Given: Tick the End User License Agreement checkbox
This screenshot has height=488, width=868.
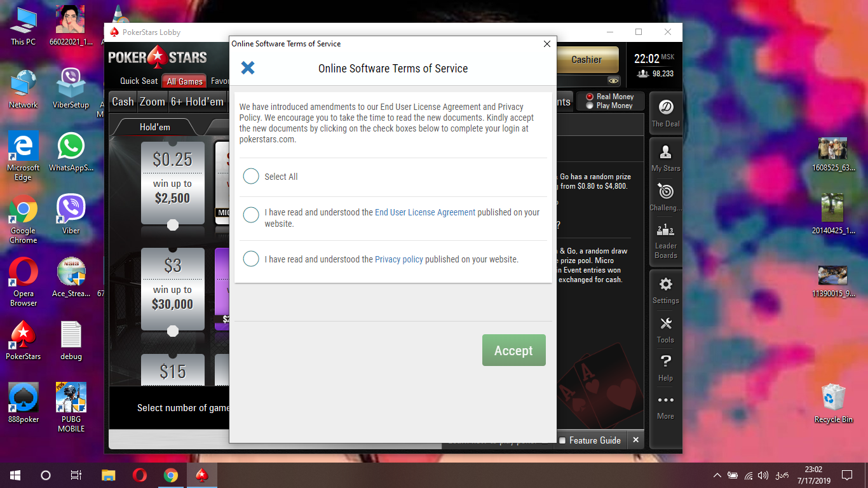Looking at the screenshot, I should pos(251,215).
